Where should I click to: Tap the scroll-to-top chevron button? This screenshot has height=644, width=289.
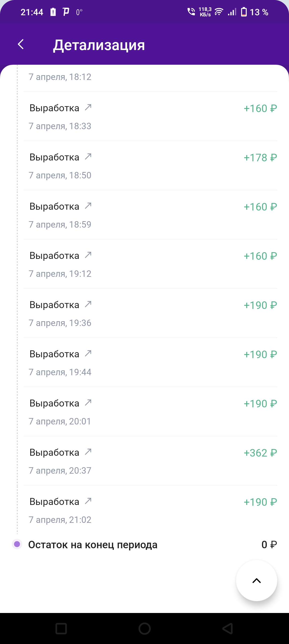[x=256, y=581]
